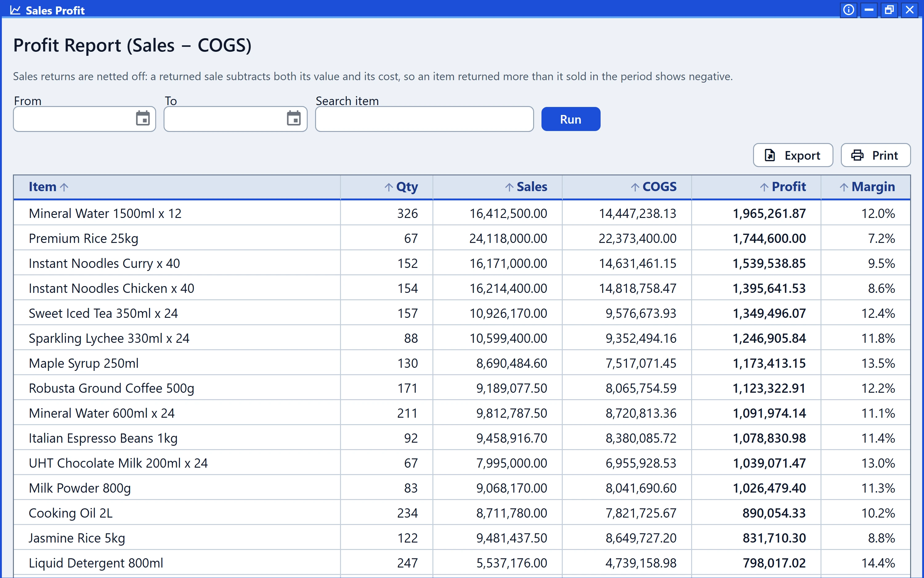This screenshot has height=578, width=924.
Task: Select UHT Chocolate Milk 200ml x 24
Action: [118, 463]
